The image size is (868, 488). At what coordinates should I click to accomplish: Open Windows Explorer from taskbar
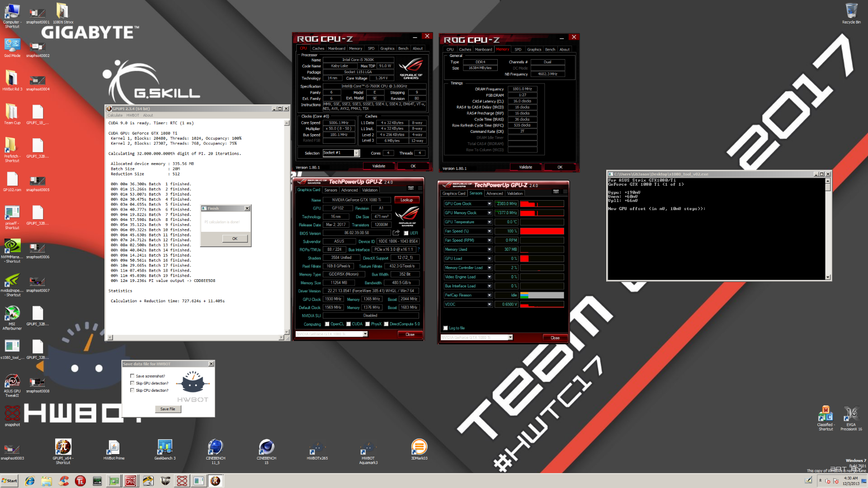47,481
